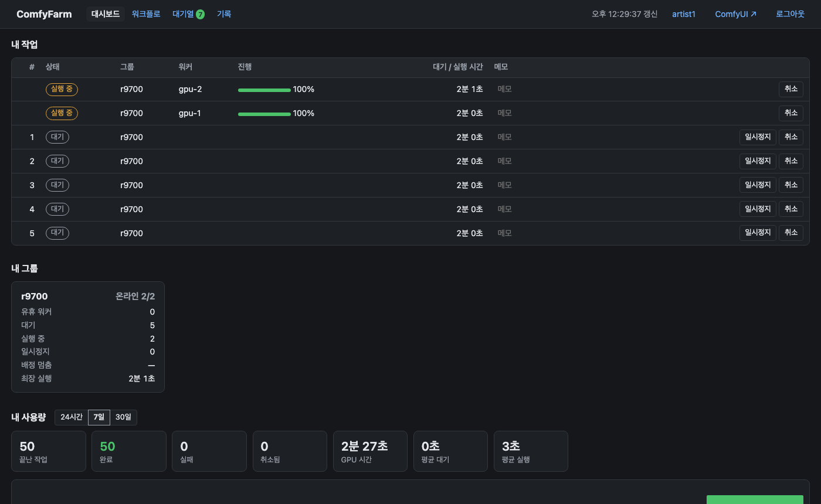Screen dimensions: 821x504
Task: Go to the 기록 tab
Action: point(224,14)
